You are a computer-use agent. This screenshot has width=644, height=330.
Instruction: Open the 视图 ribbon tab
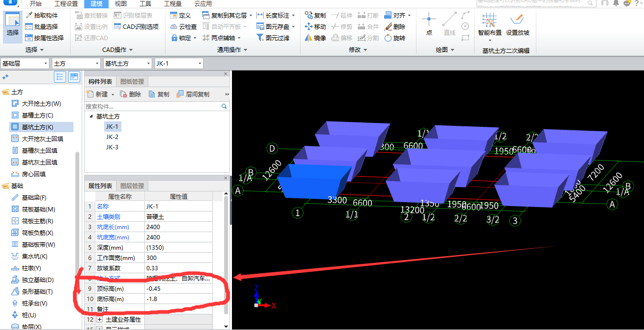click(120, 3)
